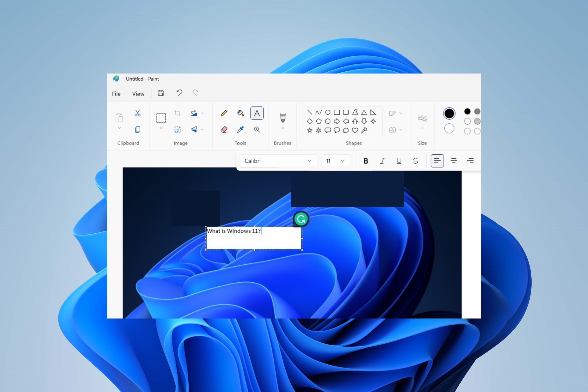Toggle Strikethrough formatting
The width and height of the screenshot is (588, 392).
pos(415,161)
